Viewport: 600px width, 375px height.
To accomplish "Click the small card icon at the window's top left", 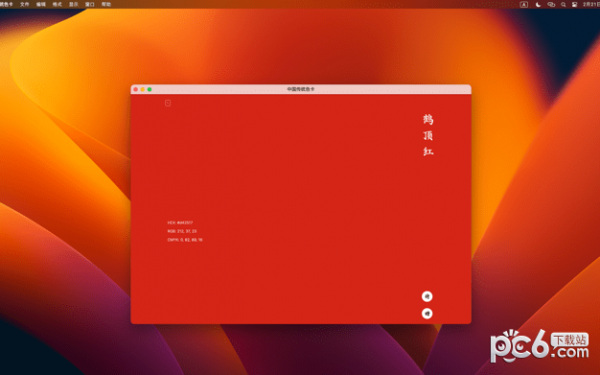I will 168,103.
